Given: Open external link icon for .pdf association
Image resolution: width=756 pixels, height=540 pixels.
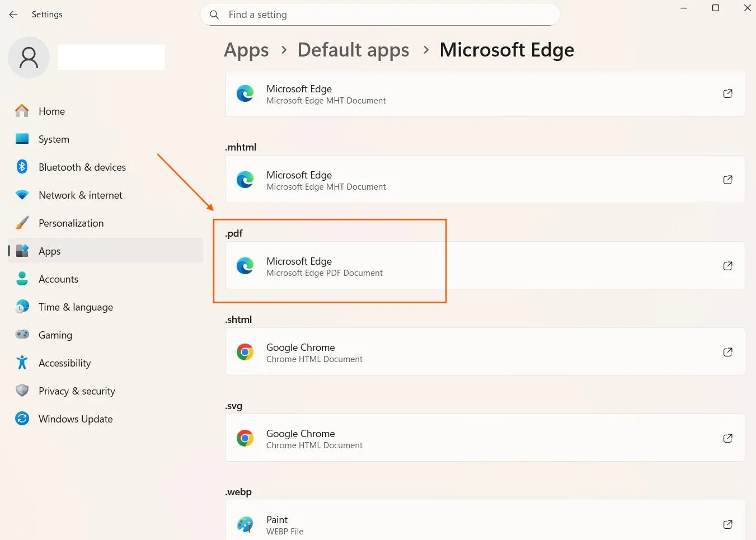Looking at the screenshot, I should pyautogui.click(x=727, y=266).
